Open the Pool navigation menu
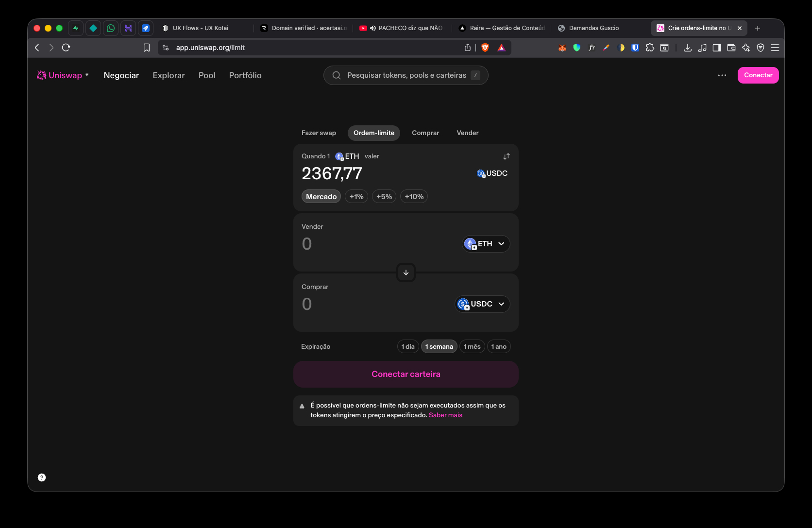The width and height of the screenshot is (812, 528). click(x=207, y=75)
